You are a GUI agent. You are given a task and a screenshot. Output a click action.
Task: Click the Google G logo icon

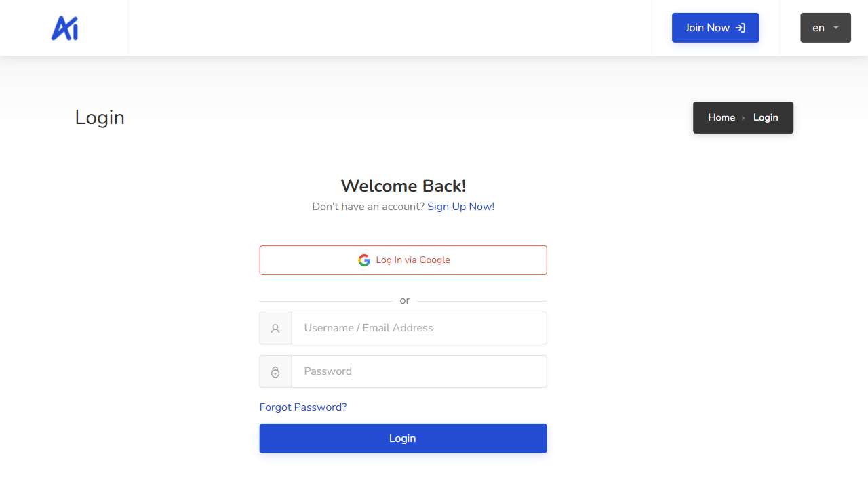pyautogui.click(x=364, y=260)
